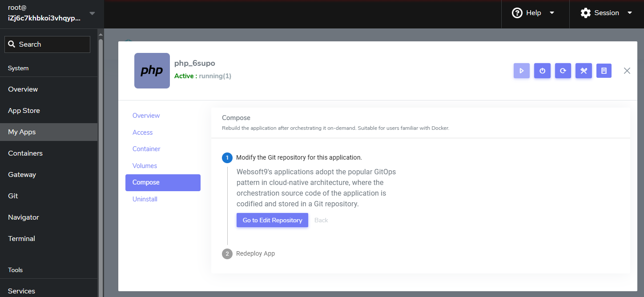Stop the app with the power icon
The height and width of the screenshot is (297, 644).
point(542,71)
